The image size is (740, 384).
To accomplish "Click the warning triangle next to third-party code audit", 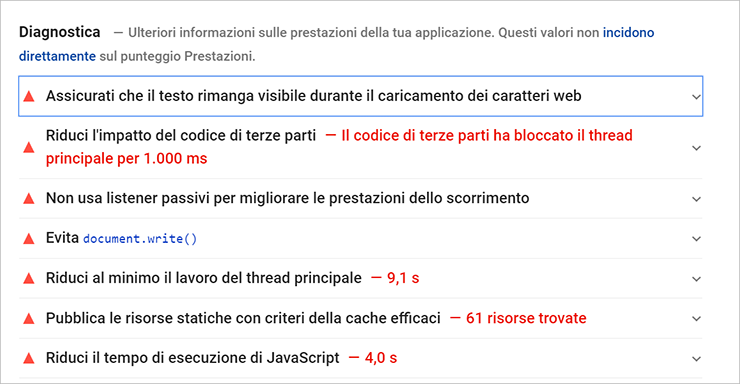I will pos(29,147).
